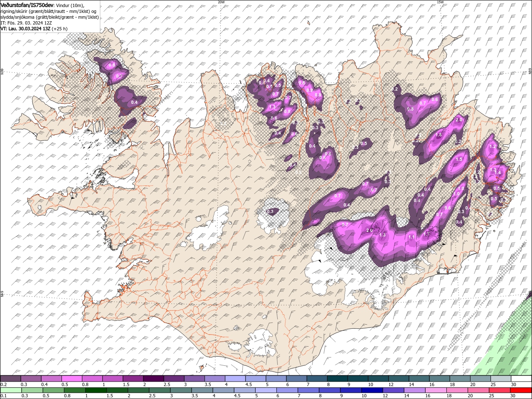532x399 pixels.
Task: Click the 1.6 precipitation value in the northeast
Action: coord(438,135)
